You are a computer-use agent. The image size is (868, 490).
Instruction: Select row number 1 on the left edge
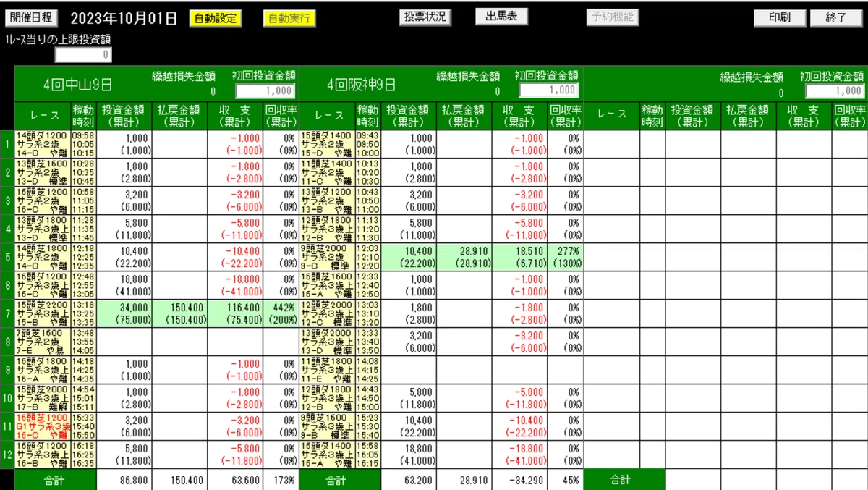7,144
